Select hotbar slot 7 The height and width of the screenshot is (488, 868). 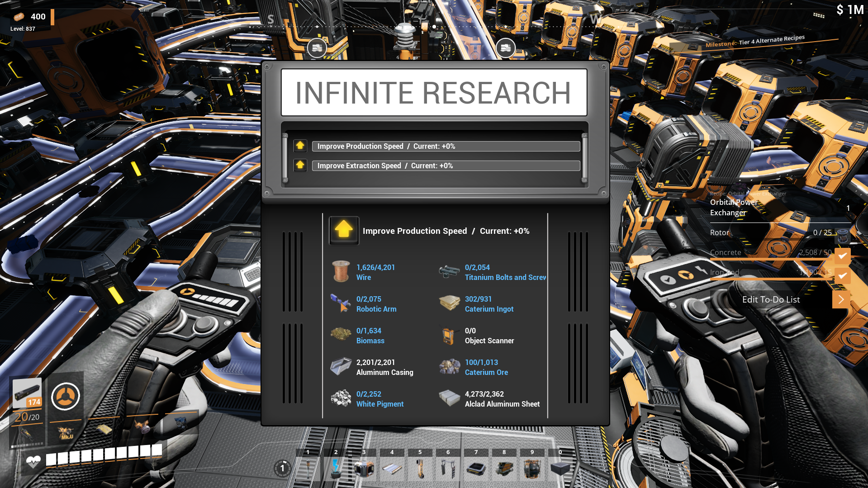click(476, 465)
